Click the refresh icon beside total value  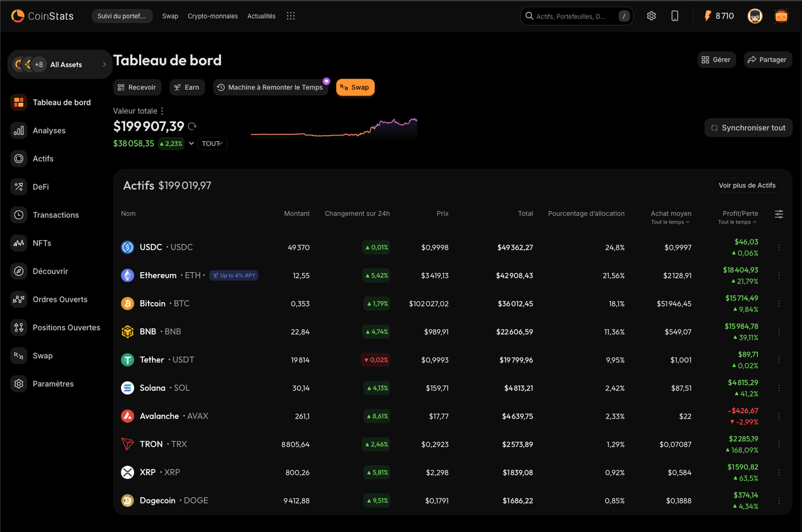[x=192, y=127]
